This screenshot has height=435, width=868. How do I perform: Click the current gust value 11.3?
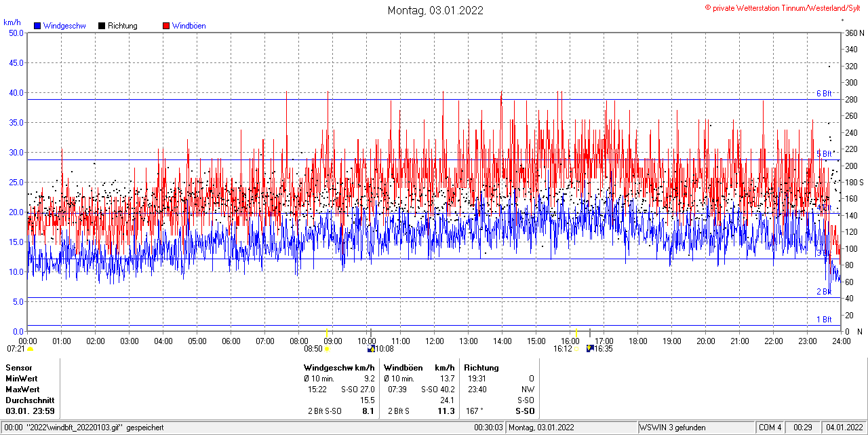447,411
